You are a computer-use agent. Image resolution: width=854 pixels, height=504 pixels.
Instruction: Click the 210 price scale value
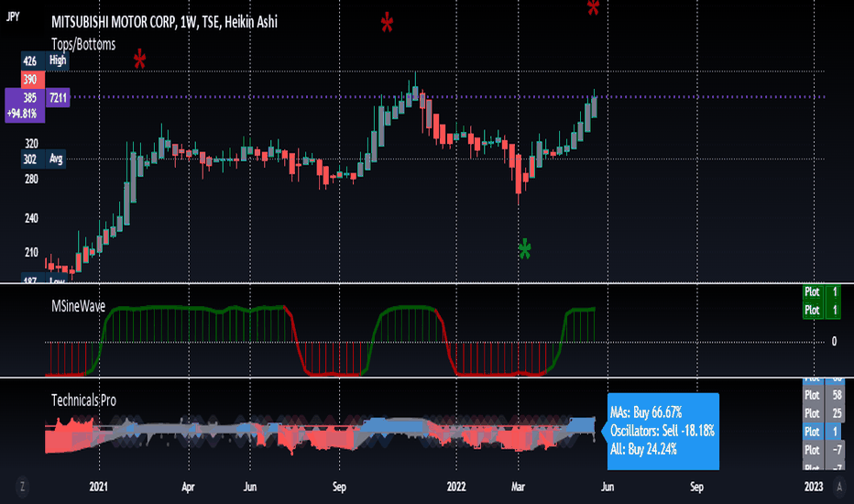click(x=31, y=252)
